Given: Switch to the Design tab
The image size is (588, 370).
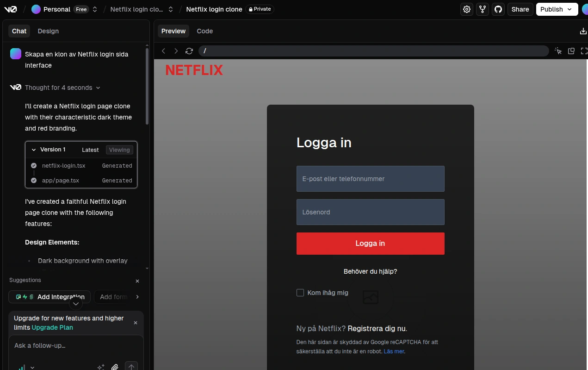Looking at the screenshot, I should pyautogui.click(x=48, y=31).
